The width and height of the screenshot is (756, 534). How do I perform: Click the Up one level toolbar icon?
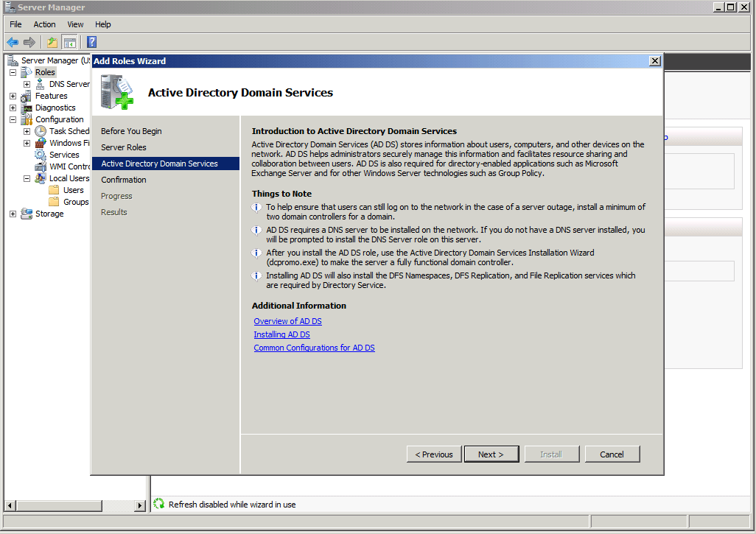pos(52,43)
